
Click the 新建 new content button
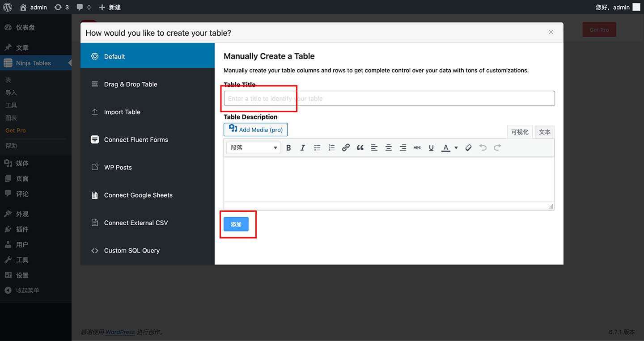[x=110, y=7]
